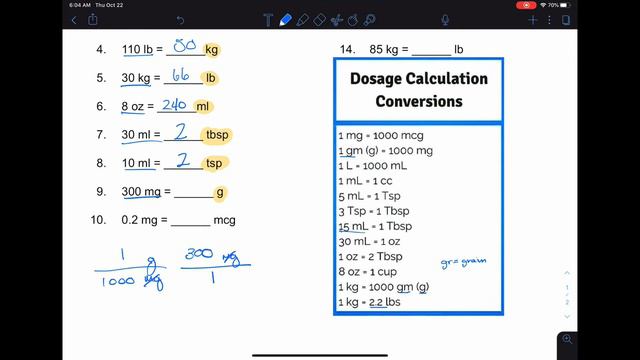Add media with the plus icon
The height and width of the screenshot is (360, 640).
coord(532,20)
